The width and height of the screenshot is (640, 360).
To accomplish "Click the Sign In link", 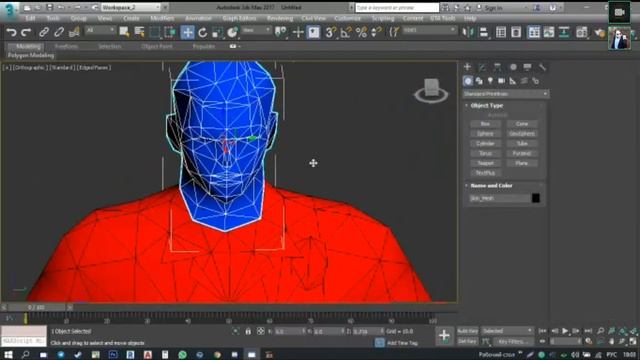I will click(493, 8).
